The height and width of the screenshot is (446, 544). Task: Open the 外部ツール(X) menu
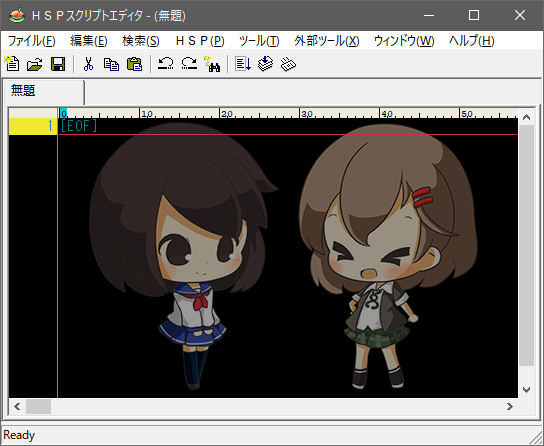pos(327,41)
